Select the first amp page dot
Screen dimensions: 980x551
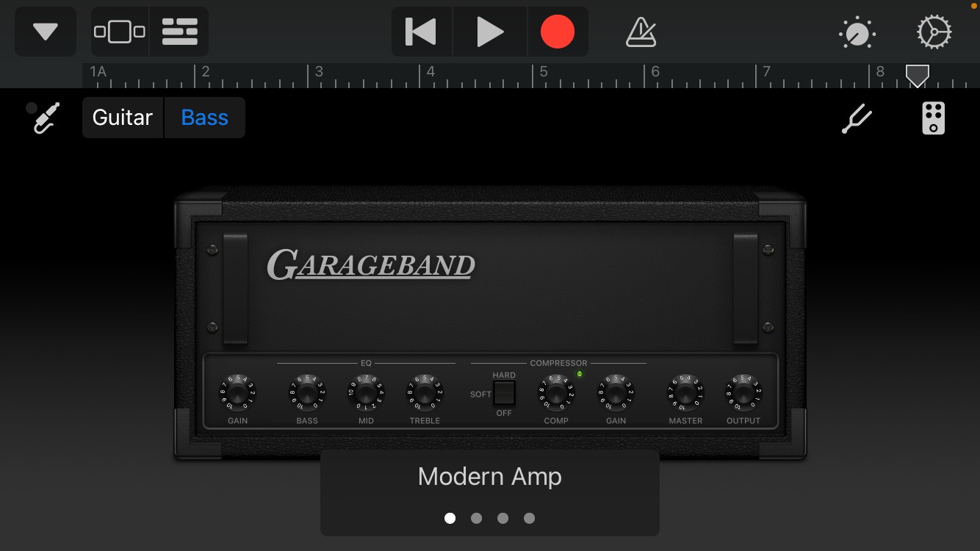click(x=450, y=518)
